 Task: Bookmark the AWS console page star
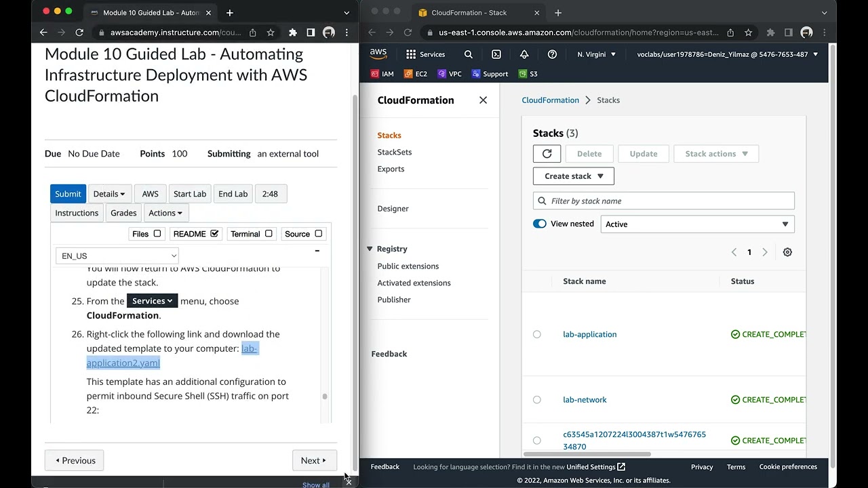pyautogui.click(x=748, y=33)
